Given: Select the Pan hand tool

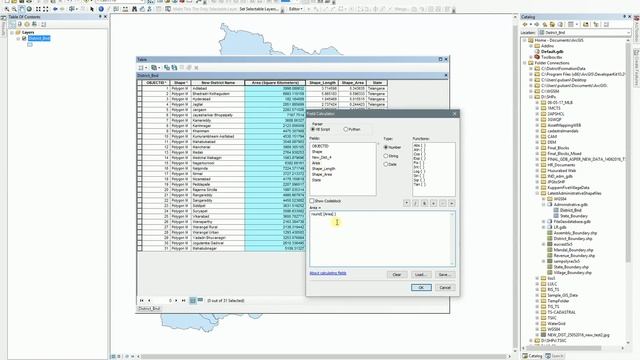Looking at the screenshot, I should tap(22, 9).
